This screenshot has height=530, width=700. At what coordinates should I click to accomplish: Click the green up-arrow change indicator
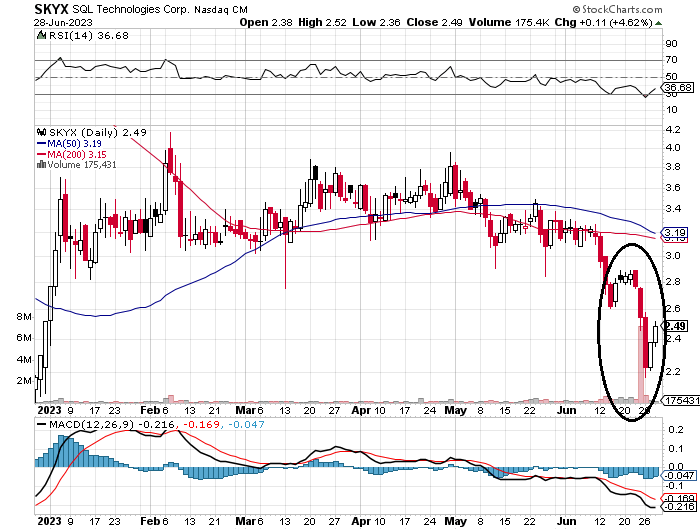[658, 23]
